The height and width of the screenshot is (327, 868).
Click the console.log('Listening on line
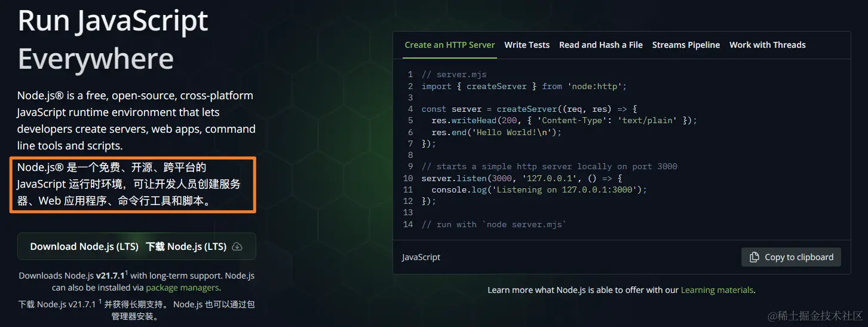click(x=539, y=190)
